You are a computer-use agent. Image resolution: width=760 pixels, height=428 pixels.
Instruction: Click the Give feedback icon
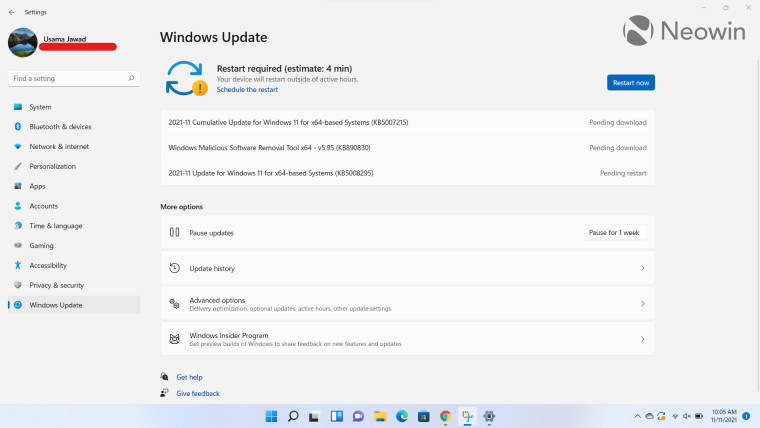coord(164,393)
